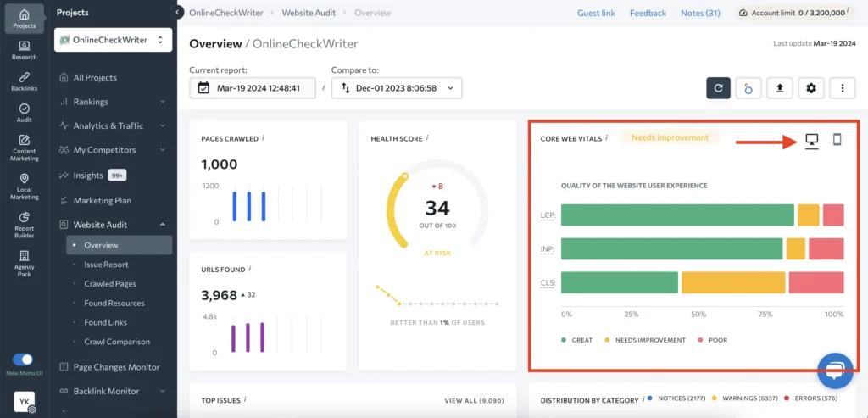Collapse the Website Audit menu chevron
Screen dimensions: 868x418
click(x=163, y=225)
